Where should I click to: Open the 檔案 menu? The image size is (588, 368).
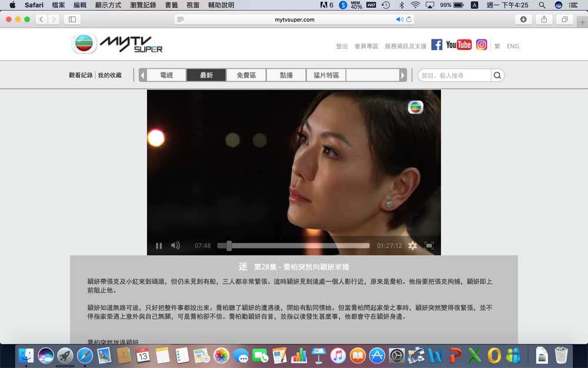(x=58, y=5)
